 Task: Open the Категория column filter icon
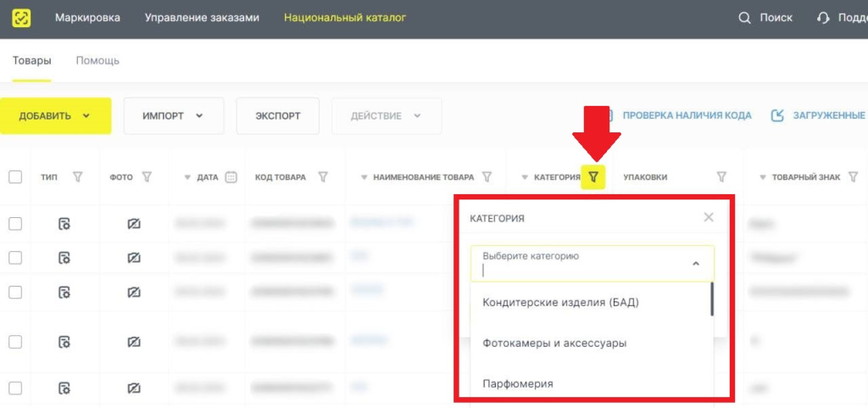tap(593, 177)
